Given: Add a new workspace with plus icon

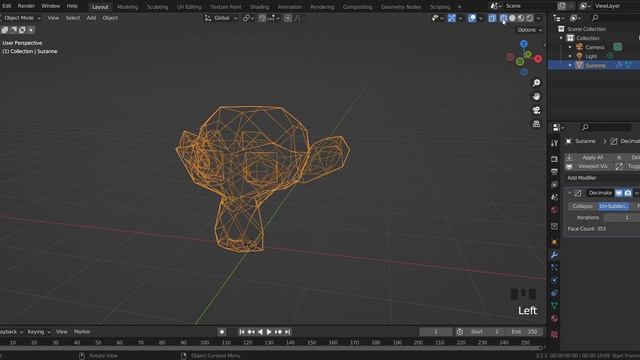Looking at the screenshot, I should (460, 7).
